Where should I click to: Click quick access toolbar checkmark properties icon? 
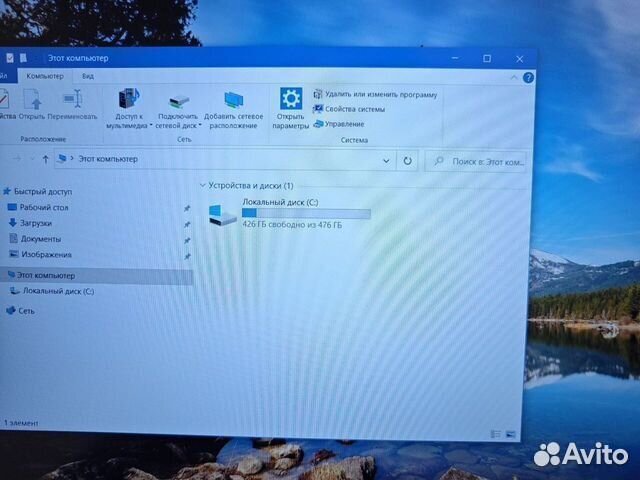(x=10, y=58)
